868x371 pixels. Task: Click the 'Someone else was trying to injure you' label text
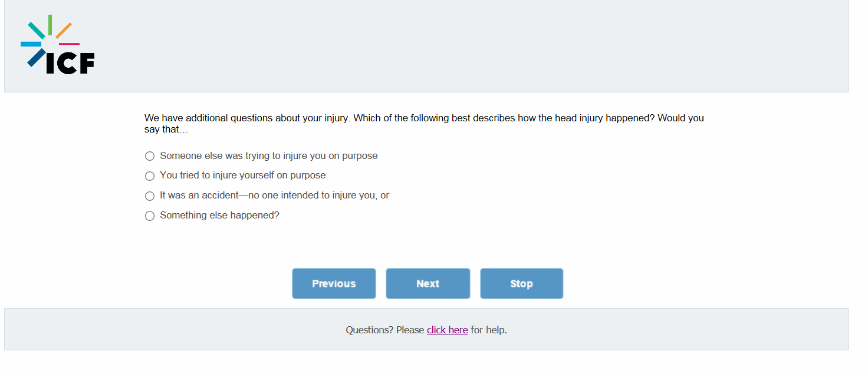(x=268, y=156)
